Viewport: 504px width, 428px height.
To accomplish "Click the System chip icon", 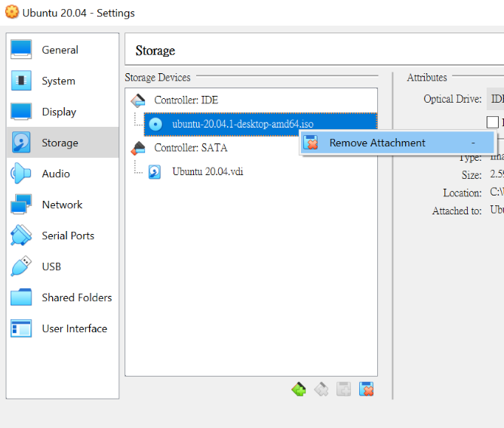I will (x=21, y=80).
